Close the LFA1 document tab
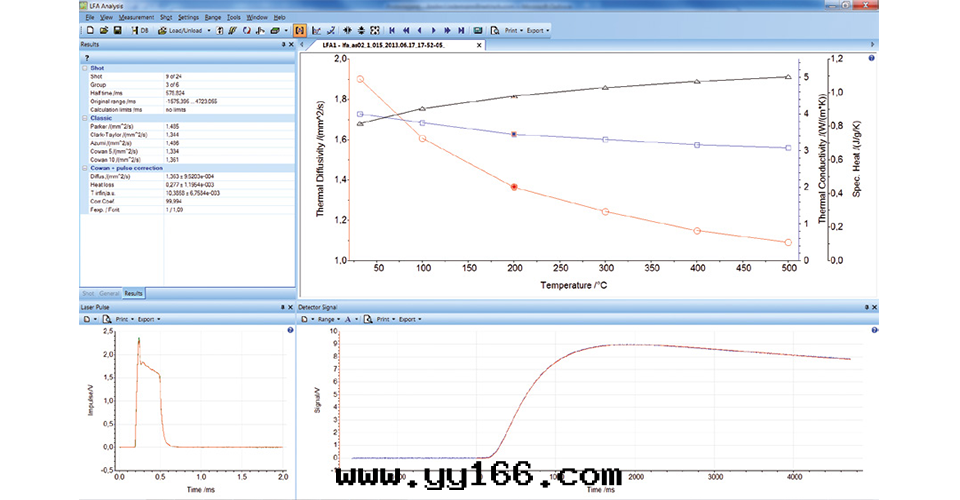Image resolution: width=960 pixels, height=500 pixels. [479, 45]
